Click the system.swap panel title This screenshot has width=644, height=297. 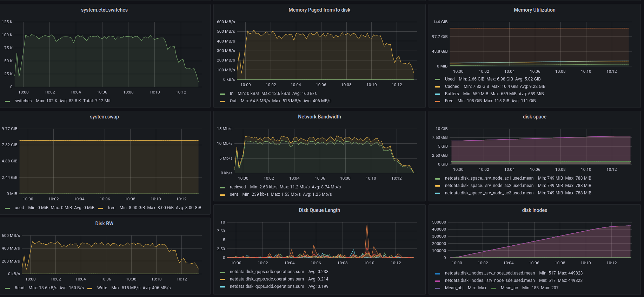(104, 117)
